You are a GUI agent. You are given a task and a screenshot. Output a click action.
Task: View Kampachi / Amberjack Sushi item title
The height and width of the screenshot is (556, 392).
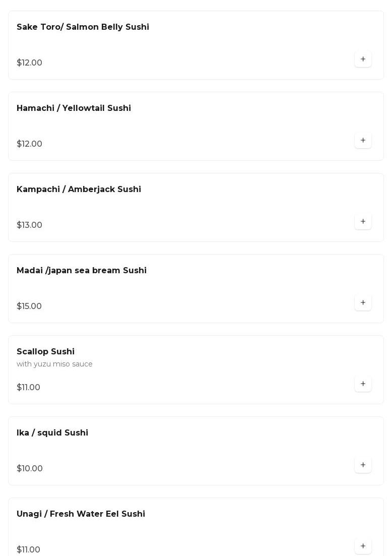coord(79,190)
